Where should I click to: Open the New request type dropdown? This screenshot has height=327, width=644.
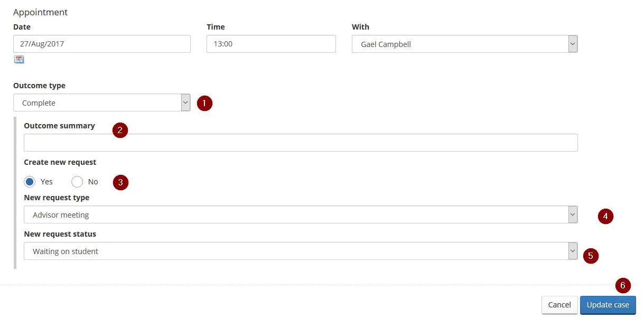(300, 215)
